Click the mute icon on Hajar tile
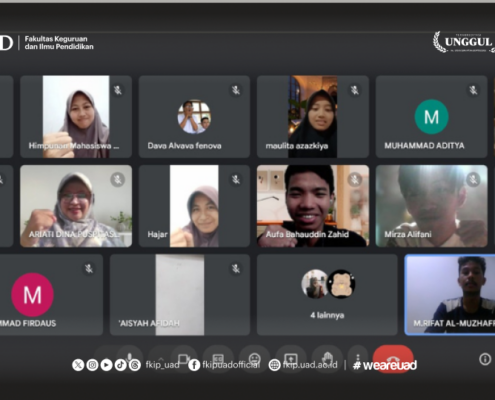 [236, 180]
